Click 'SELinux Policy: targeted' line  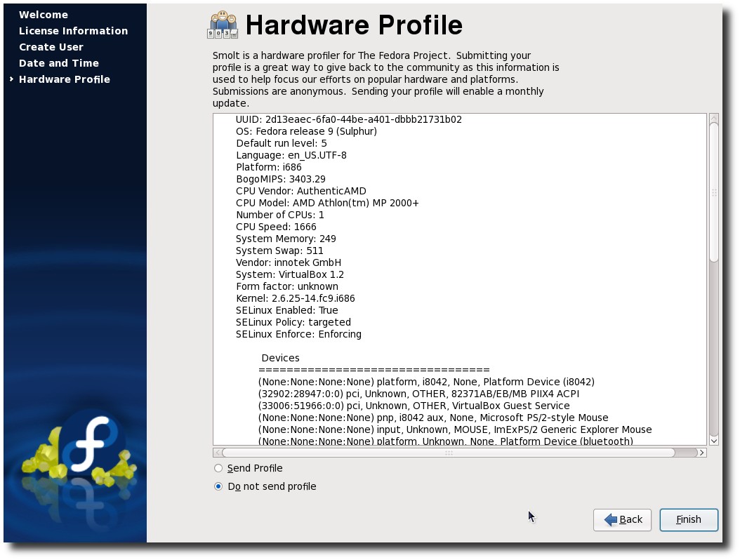293,322
